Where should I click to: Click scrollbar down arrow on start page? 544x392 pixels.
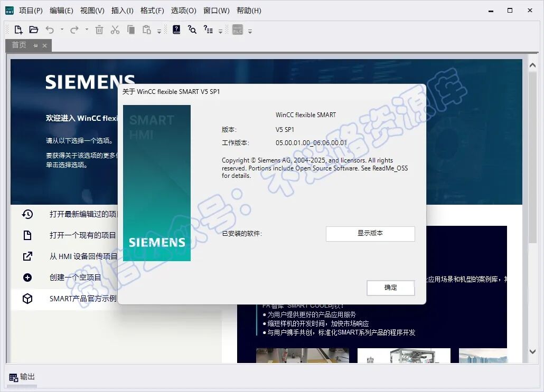[532, 351]
